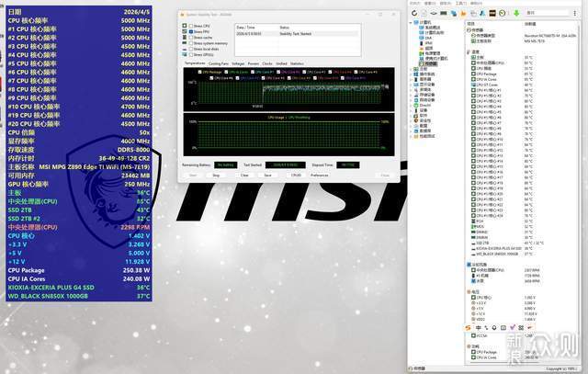Screen dimensions: 588x374
Task: Switch to the Statistics tab
Action: (x=297, y=63)
